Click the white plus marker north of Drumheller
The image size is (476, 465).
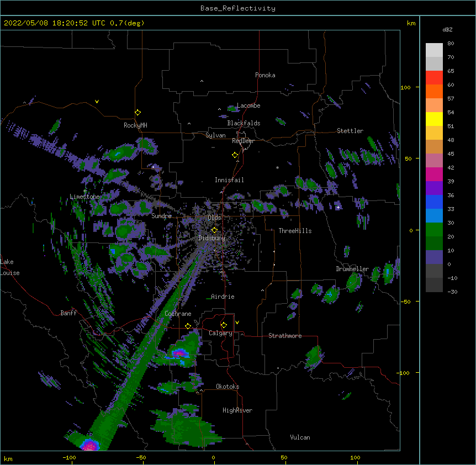338,207
